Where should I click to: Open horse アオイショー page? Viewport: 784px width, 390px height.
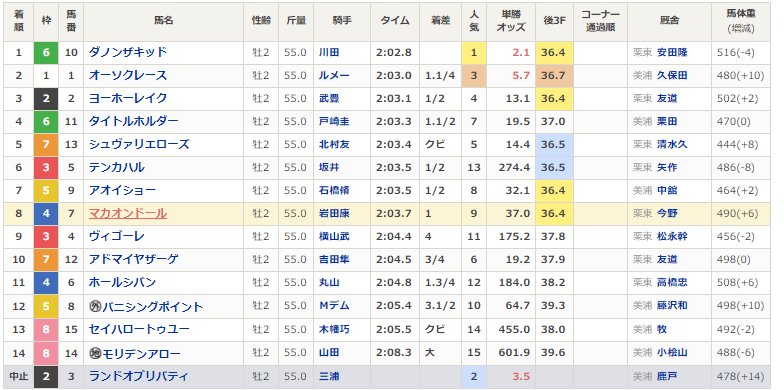pyautogui.click(x=122, y=190)
